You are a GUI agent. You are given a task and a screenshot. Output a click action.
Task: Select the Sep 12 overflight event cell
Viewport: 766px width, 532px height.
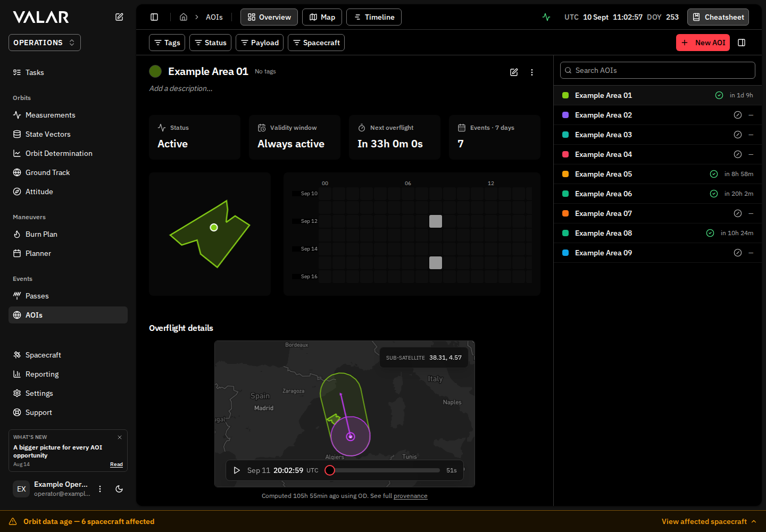[x=436, y=221]
